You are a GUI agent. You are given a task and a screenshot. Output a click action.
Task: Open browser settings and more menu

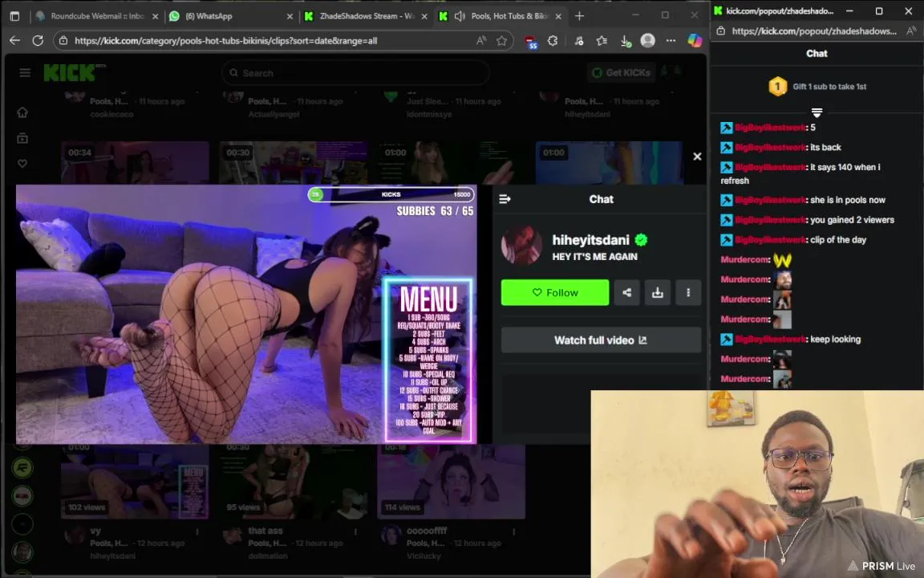tap(671, 41)
